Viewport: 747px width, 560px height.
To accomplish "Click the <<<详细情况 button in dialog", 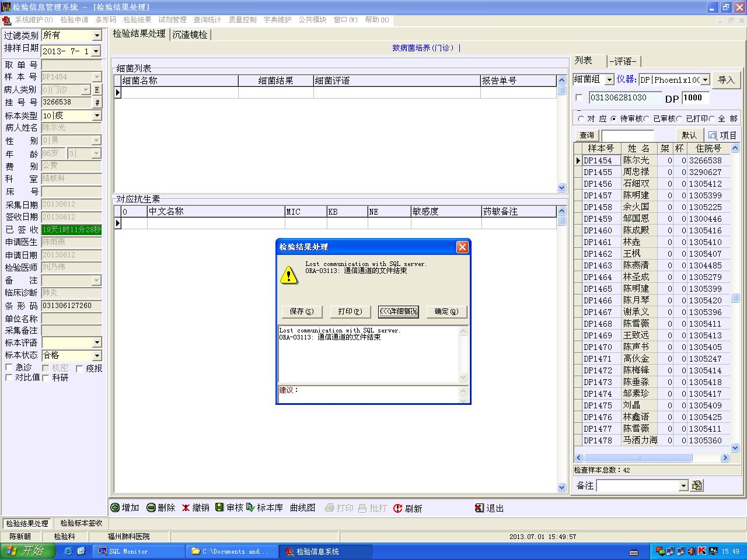I will pyautogui.click(x=398, y=311).
